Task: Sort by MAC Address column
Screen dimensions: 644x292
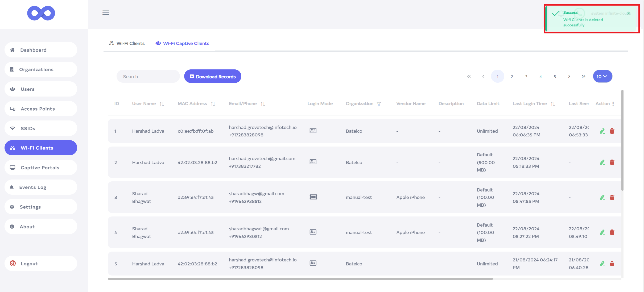Action: pos(213,104)
